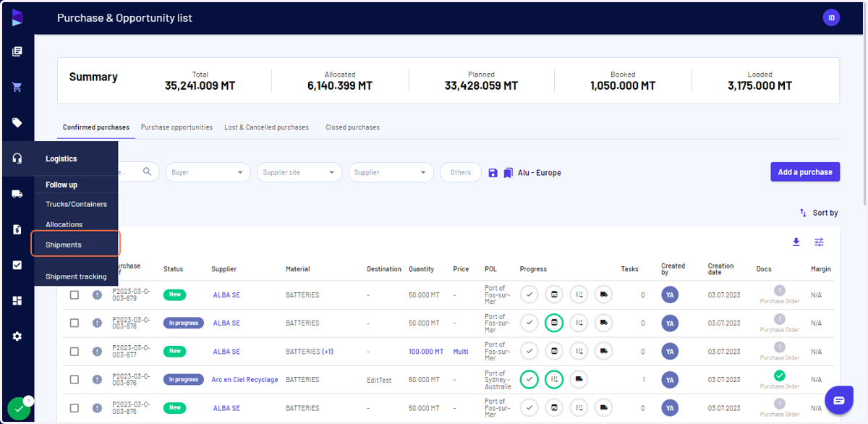868x424 pixels.
Task: Click the In progress status badge for row 003-876
Action: [x=184, y=379]
